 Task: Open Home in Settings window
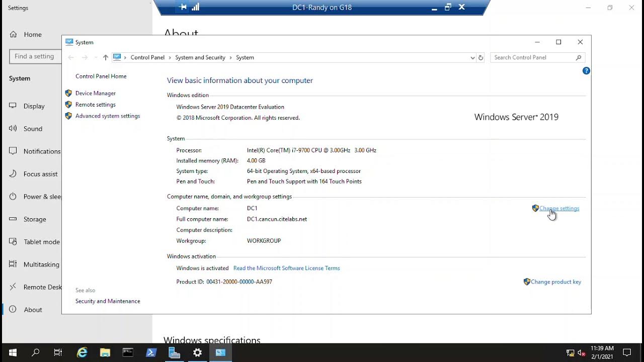click(x=33, y=35)
